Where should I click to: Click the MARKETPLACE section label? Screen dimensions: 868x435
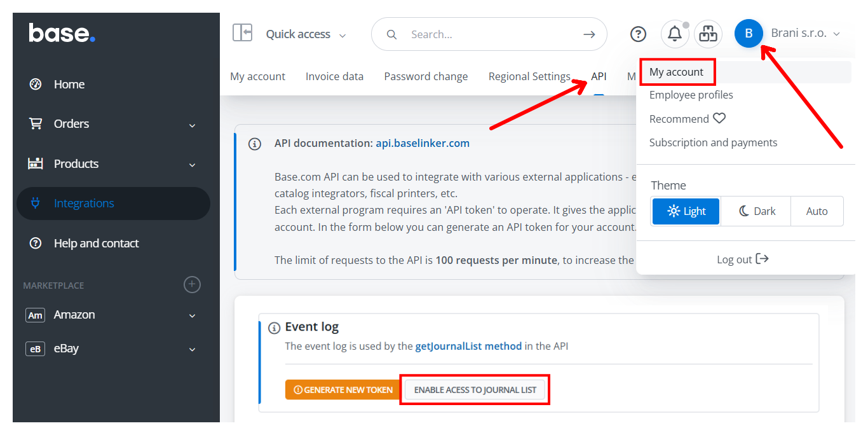[53, 286]
